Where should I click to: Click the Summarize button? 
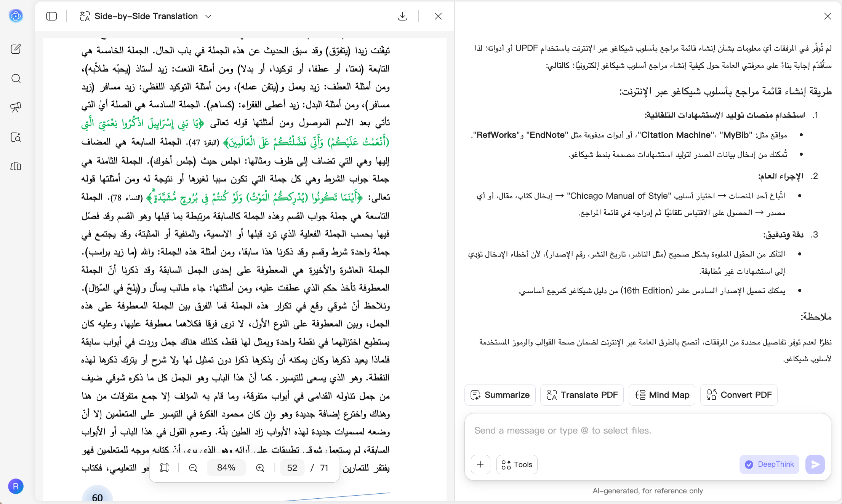tap(500, 395)
